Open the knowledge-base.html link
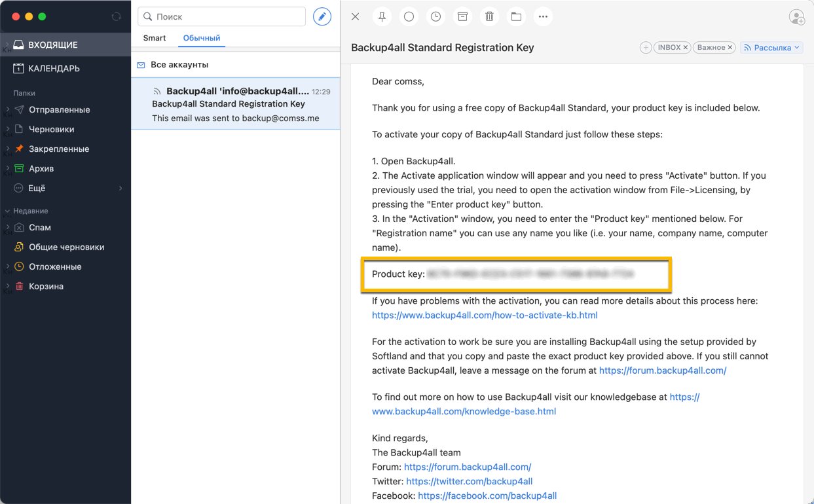This screenshot has width=814, height=504. pos(464,411)
